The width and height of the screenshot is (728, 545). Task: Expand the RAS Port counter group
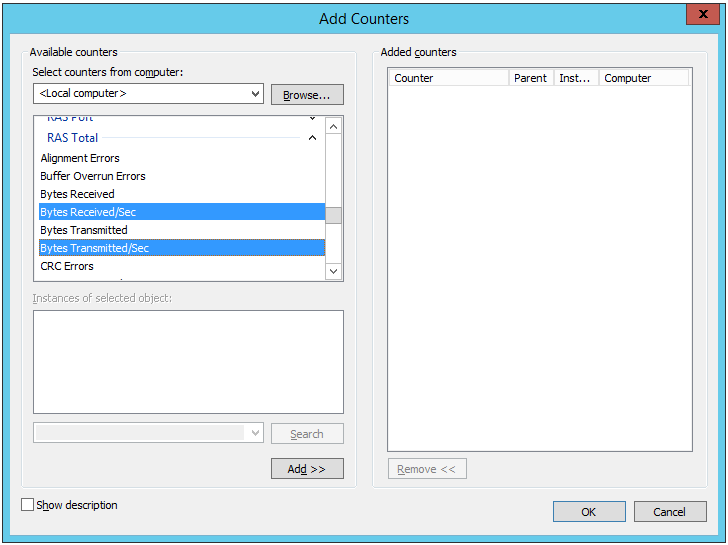[312, 118]
